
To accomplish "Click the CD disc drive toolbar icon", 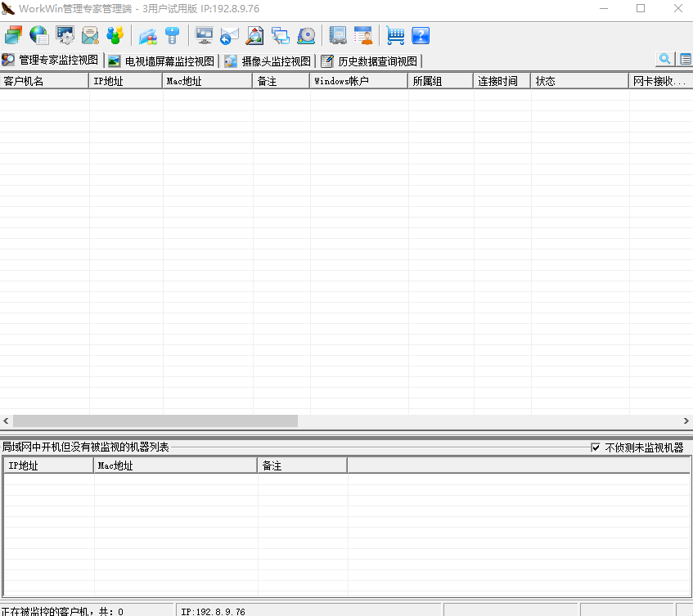I will (306, 35).
